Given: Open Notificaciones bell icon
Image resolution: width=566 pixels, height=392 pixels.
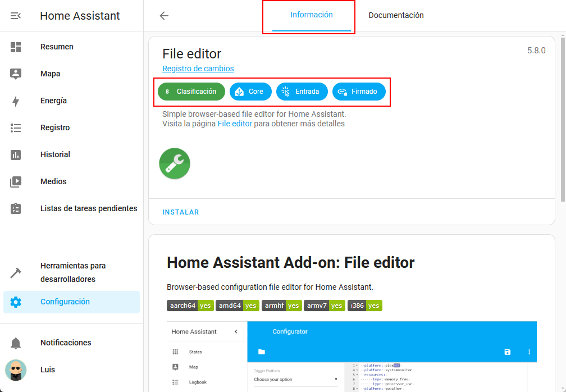Looking at the screenshot, I should [16, 343].
